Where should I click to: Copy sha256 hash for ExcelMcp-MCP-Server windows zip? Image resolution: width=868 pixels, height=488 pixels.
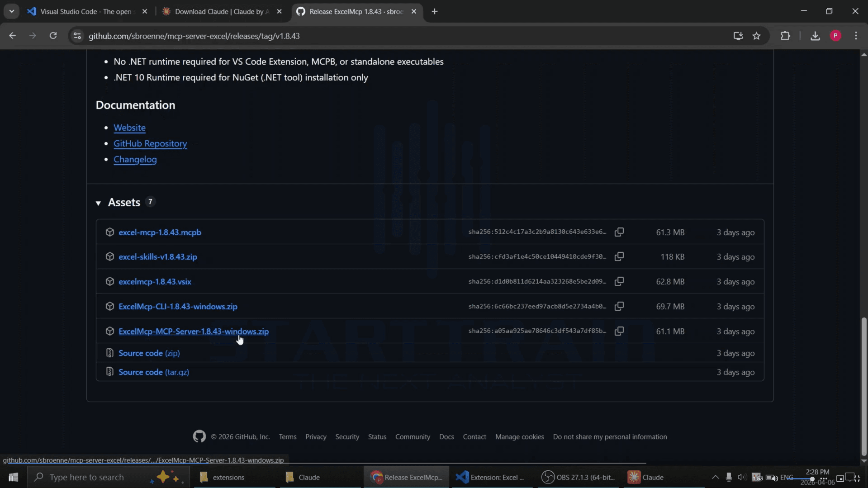pos(619,331)
